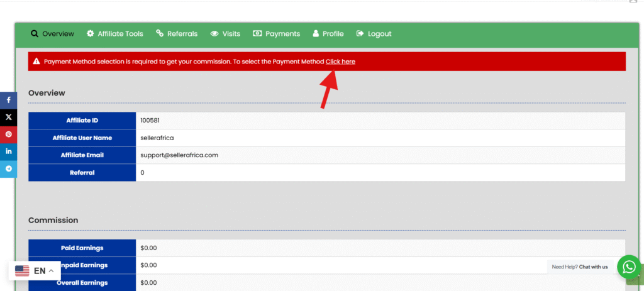Viewport: 644px width, 291px height.
Task: Open WhatsApp chat bubble icon
Action: (628, 266)
